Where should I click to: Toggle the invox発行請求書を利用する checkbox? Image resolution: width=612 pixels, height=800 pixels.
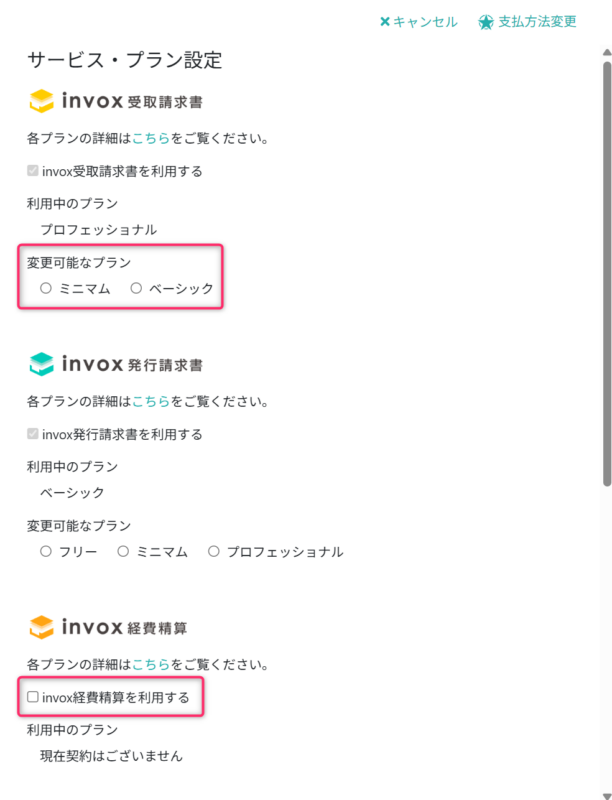[33, 434]
